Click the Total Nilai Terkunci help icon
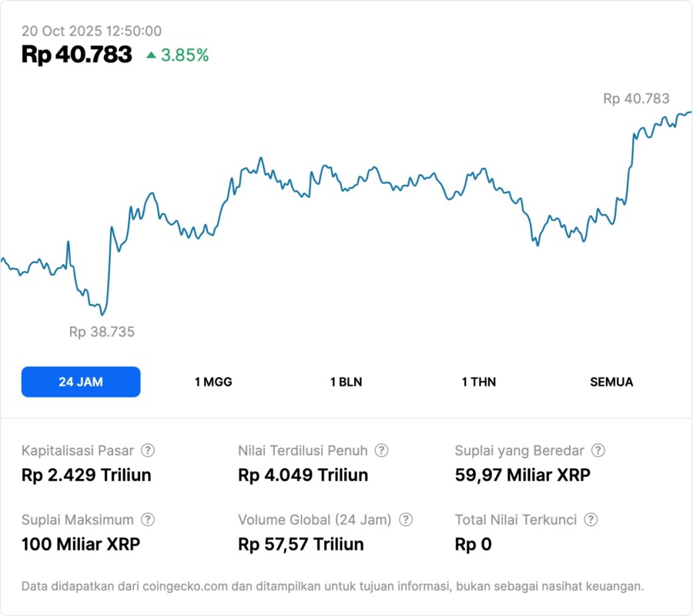The width and height of the screenshot is (693, 616). coord(591,520)
